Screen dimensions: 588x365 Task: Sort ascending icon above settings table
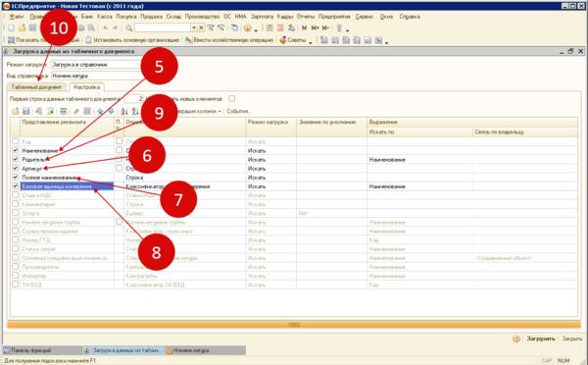[x=124, y=111]
